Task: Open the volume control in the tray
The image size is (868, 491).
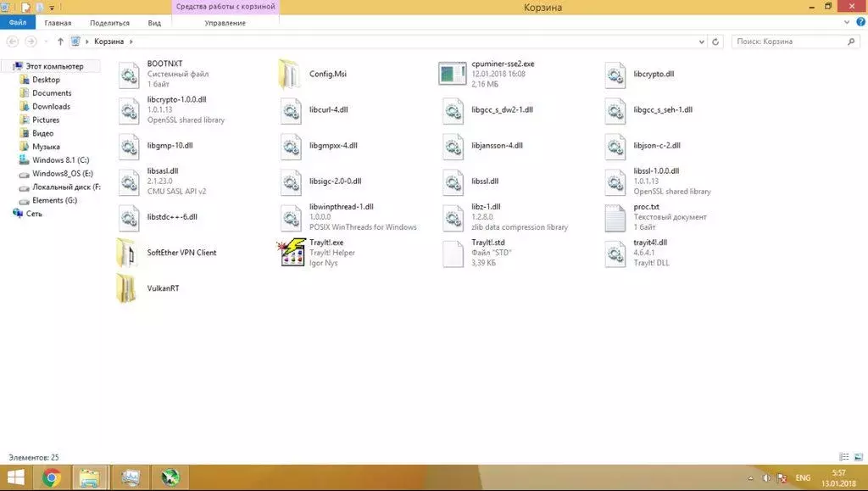Action: 766,477
